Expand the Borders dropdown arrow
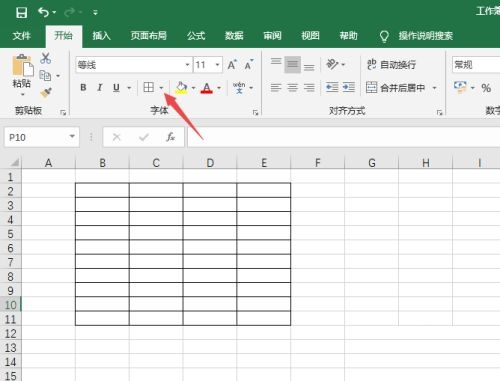Screen dimensions: 500x381 (161, 88)
